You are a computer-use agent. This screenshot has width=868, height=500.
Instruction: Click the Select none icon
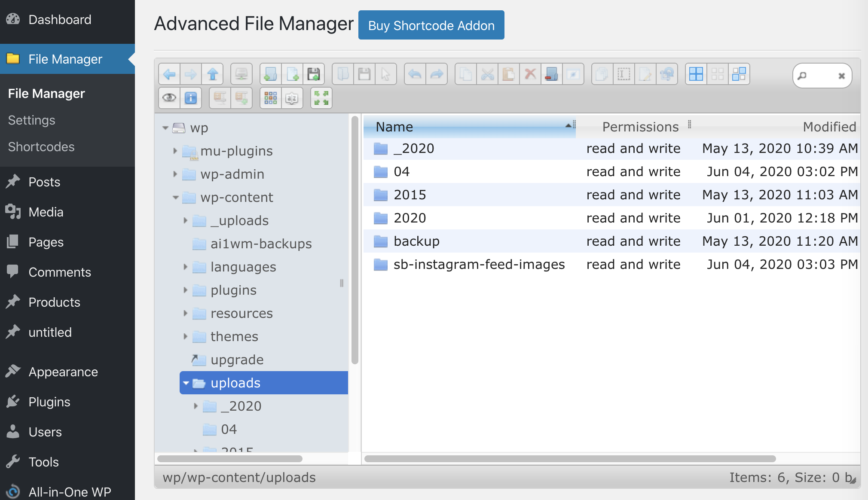(x=718, y=74)
